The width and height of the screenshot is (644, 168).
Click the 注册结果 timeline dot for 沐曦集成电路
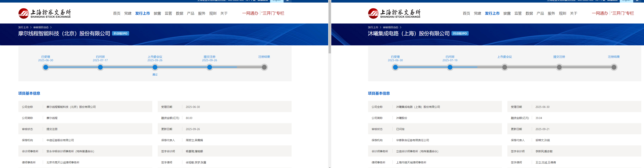point(614,67)
